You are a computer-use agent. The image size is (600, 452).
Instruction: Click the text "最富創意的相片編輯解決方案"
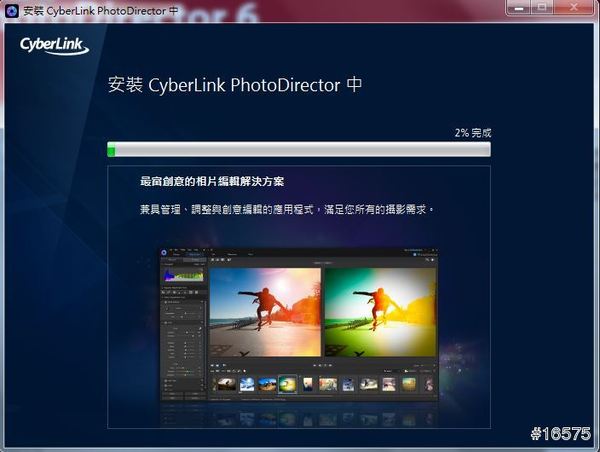[212, 181]
